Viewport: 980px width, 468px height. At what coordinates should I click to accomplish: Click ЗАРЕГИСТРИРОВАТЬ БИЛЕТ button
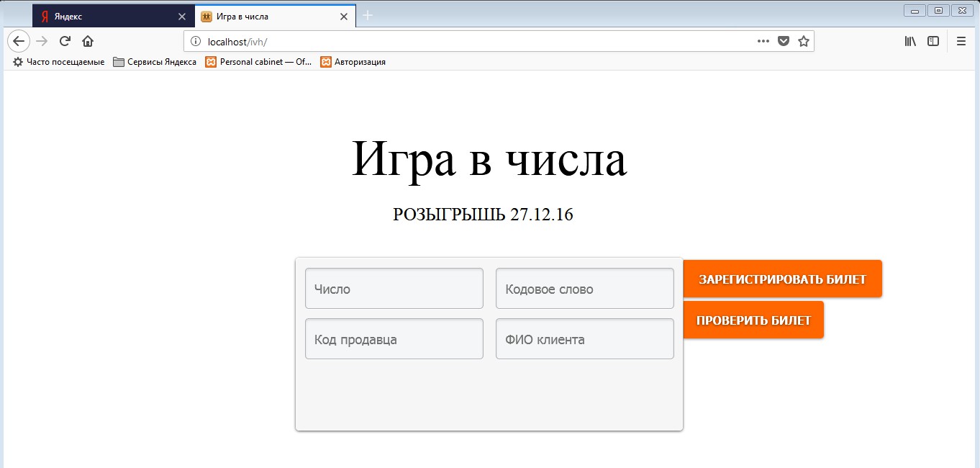[x=782, y=279]
